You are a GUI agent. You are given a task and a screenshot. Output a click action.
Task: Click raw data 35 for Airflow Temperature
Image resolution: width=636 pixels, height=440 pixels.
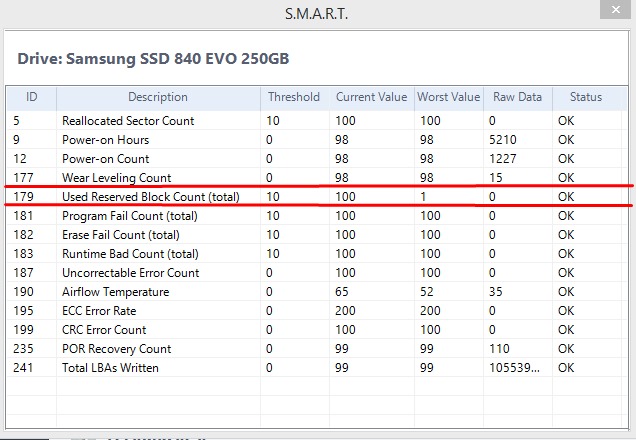click(496, 292)
